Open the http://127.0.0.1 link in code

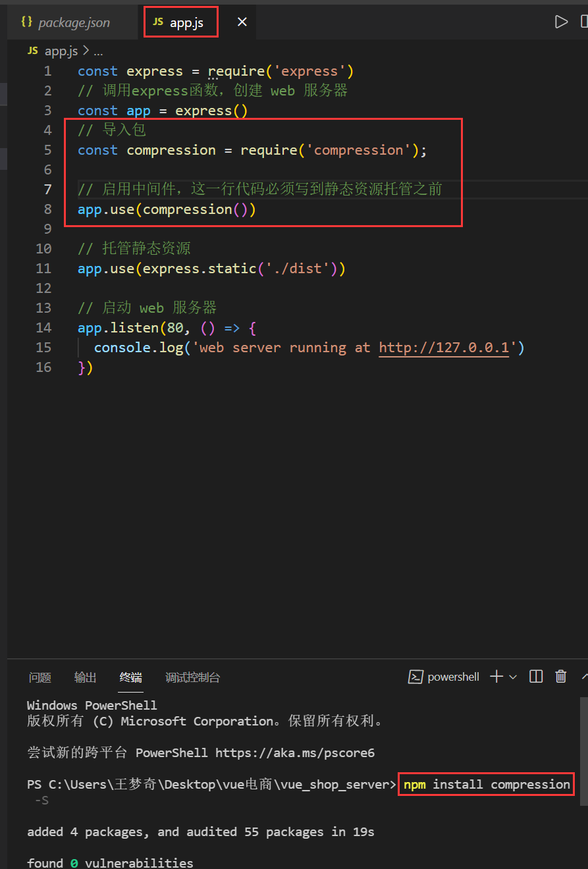tap(444, 348)
